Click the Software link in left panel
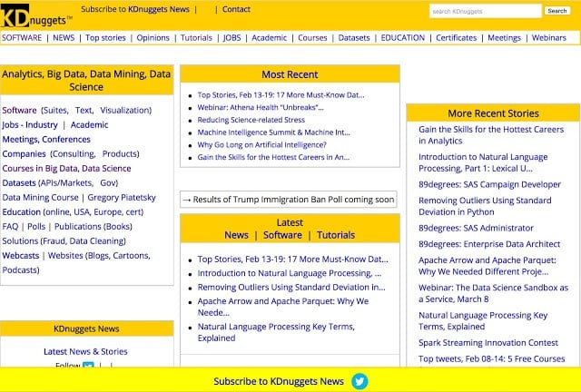 pos(19,111)
